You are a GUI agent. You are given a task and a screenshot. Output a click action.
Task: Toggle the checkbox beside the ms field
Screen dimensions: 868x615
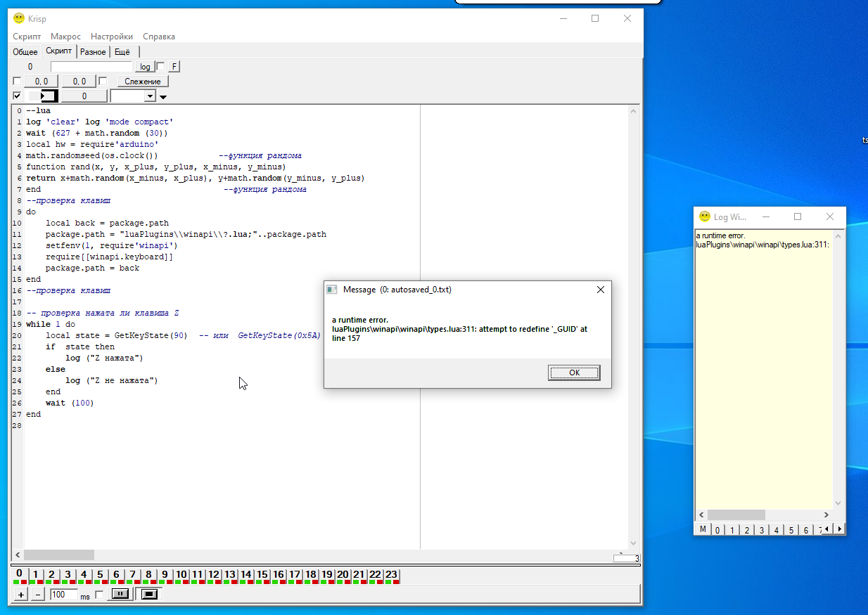tap(99, 595)
